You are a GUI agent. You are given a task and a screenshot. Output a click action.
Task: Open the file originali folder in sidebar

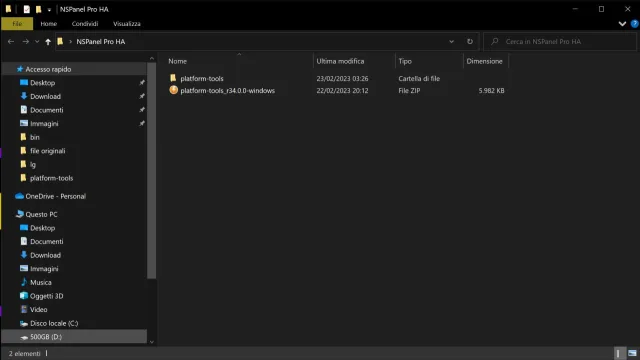click(47, 151)
